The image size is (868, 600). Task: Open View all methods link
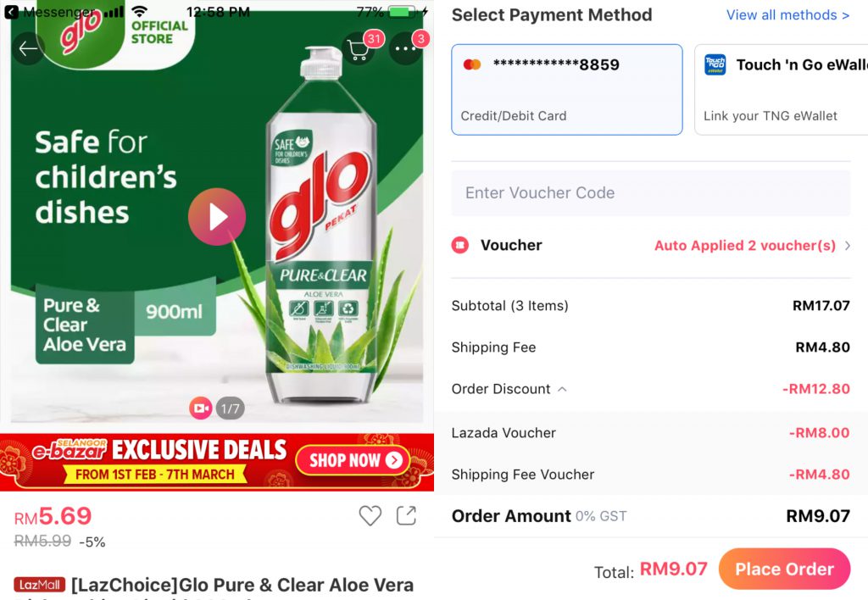point(787,15)
